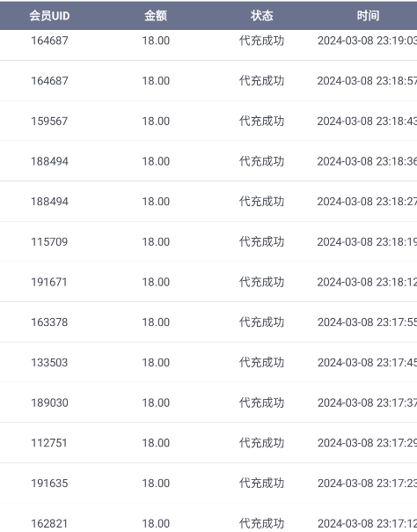
Task: Click the 会员UID column header
Action: (49, 16)
